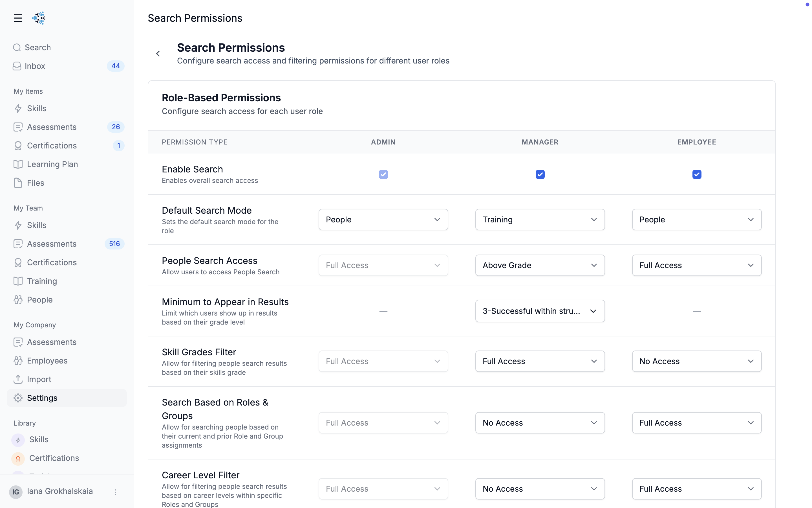Click the Library Skills purple icon

click(18, 440)
